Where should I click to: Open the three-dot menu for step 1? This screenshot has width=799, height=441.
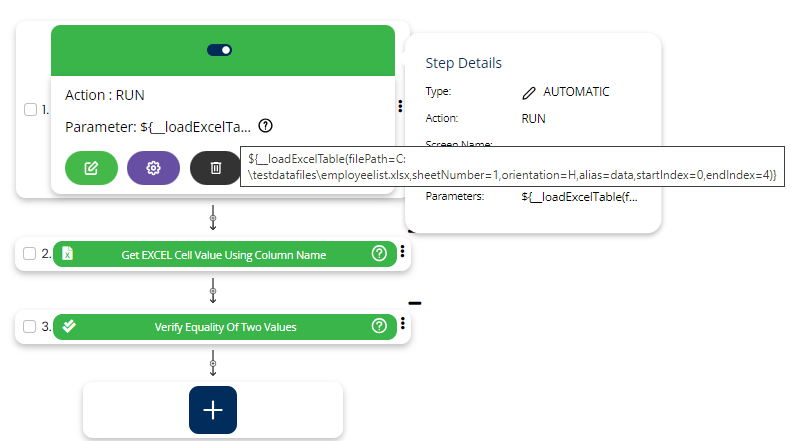point(400,106)
